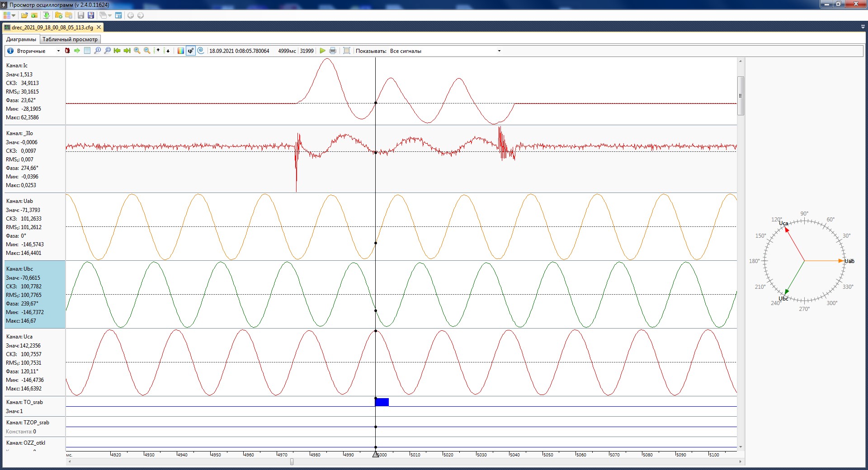868x470 pixels.
Task: Jump to the start with green arrow
Action: click(x=117, y=51)
